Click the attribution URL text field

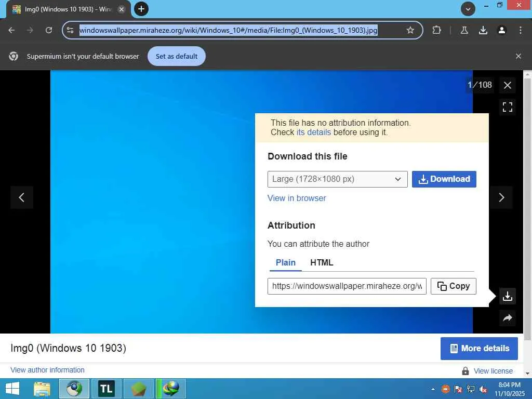(347, 286)
